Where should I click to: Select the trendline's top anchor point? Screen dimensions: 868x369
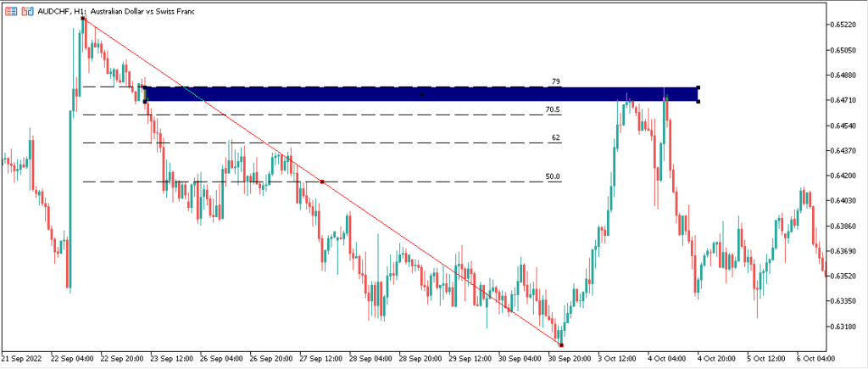point(83,19)
